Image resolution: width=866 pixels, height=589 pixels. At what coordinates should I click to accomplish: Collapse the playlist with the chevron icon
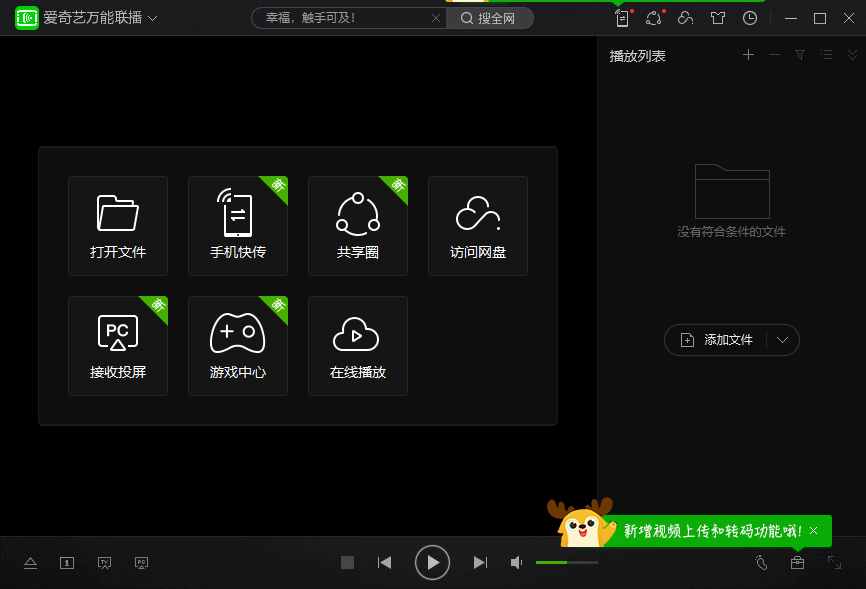(x=852, y=55)
